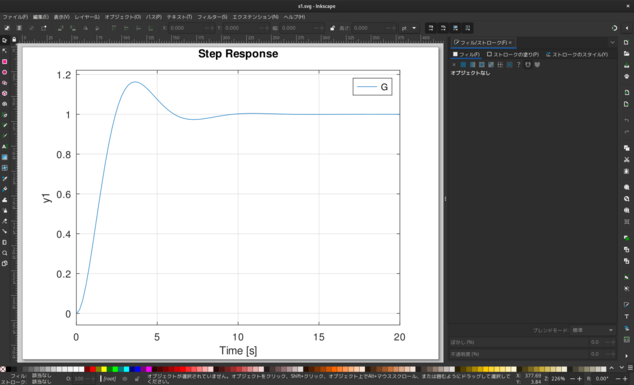Viewport: 634px width, 385px height.
Task: Click the no paint X button
Action: [x=454, y=65]
